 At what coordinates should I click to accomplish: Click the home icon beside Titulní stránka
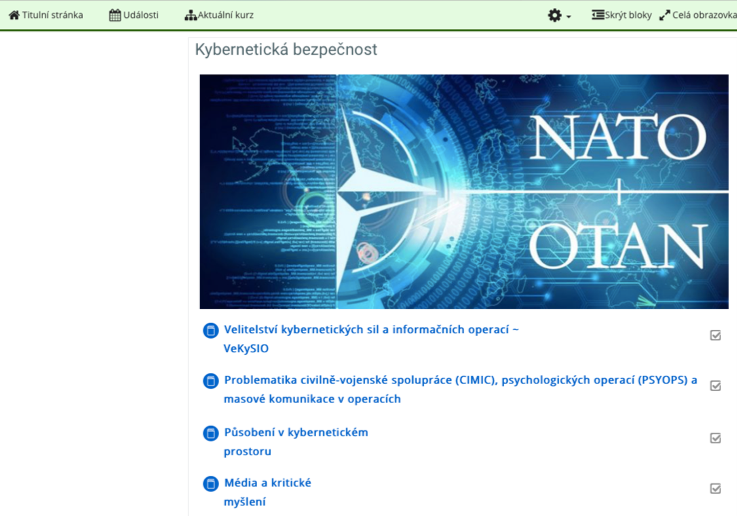pos(14,15)
